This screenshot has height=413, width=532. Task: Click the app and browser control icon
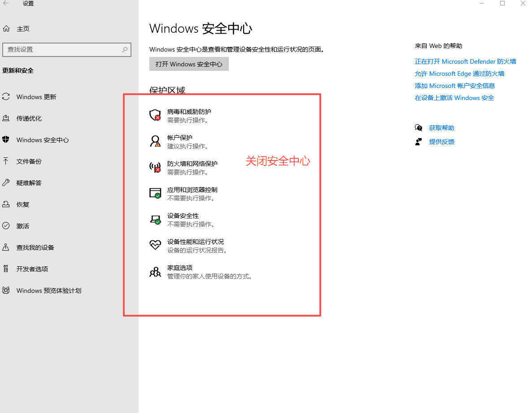[x=155, y=193]
